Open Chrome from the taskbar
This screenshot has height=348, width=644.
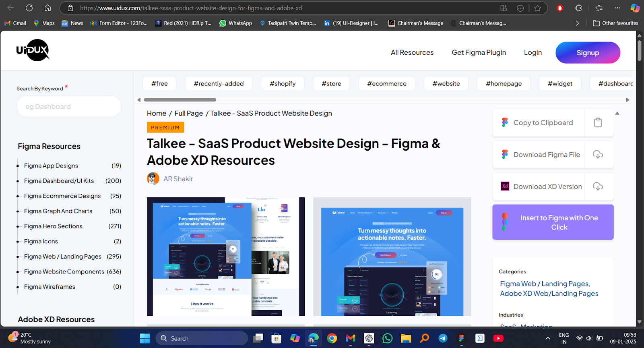[x=332, y=338]
